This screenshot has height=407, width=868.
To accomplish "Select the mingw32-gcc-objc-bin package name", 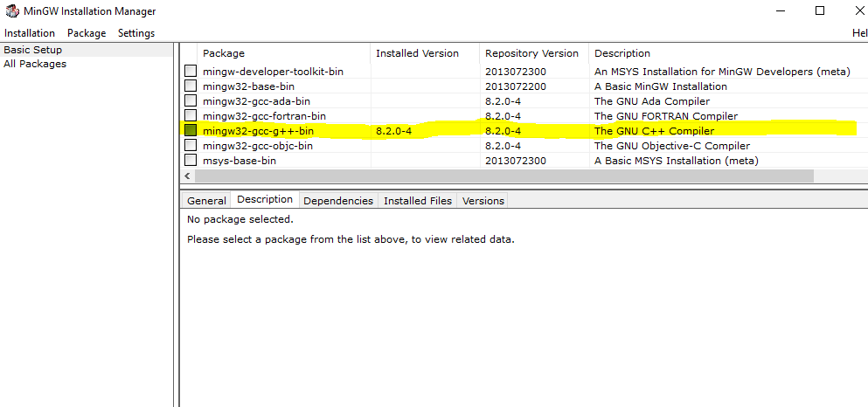I will click(258, 146).
